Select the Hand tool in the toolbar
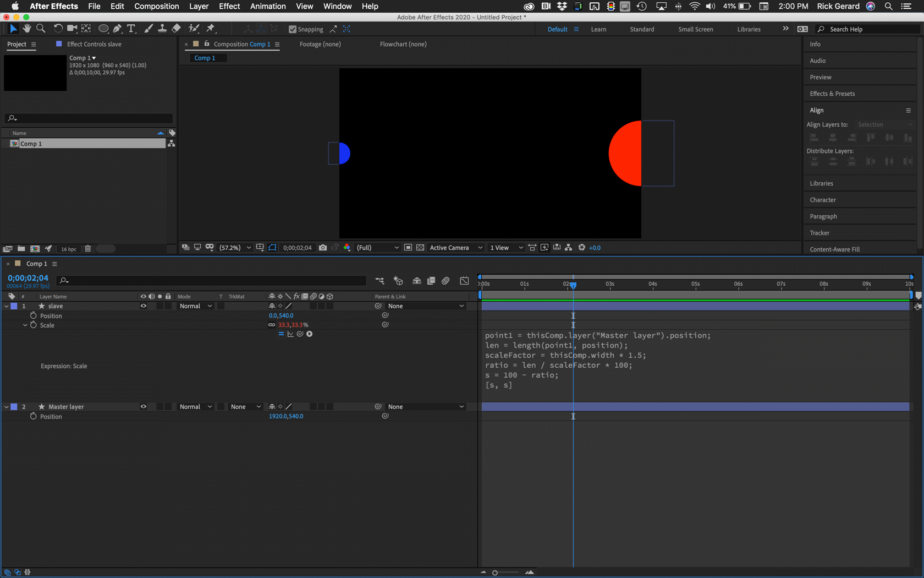This screenshot has width=924, height=578. [x=26, y=28]
